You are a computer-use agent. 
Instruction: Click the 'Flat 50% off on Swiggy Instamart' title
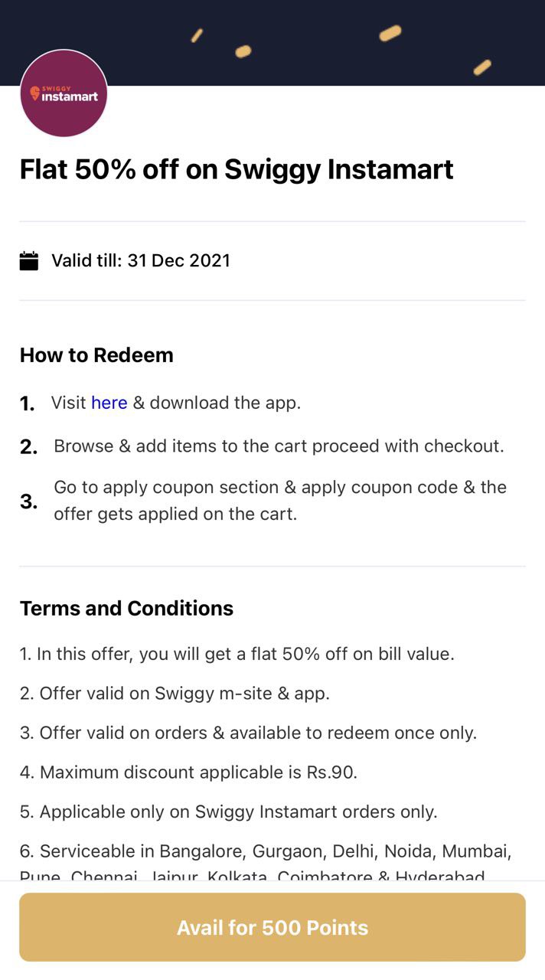click(x=236, y=169)
